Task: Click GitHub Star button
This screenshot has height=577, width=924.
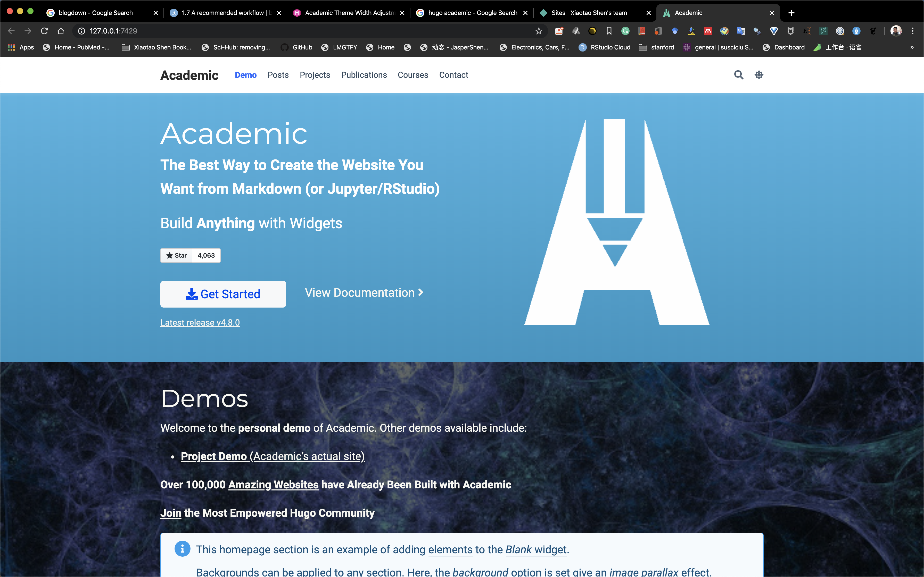Action: point(176,255)
